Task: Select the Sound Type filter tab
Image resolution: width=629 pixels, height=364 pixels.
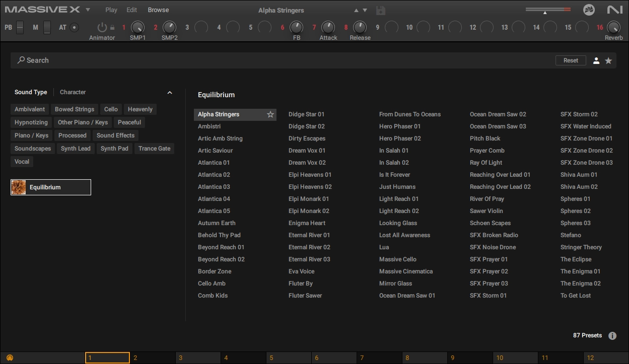Action: (31, 92)
